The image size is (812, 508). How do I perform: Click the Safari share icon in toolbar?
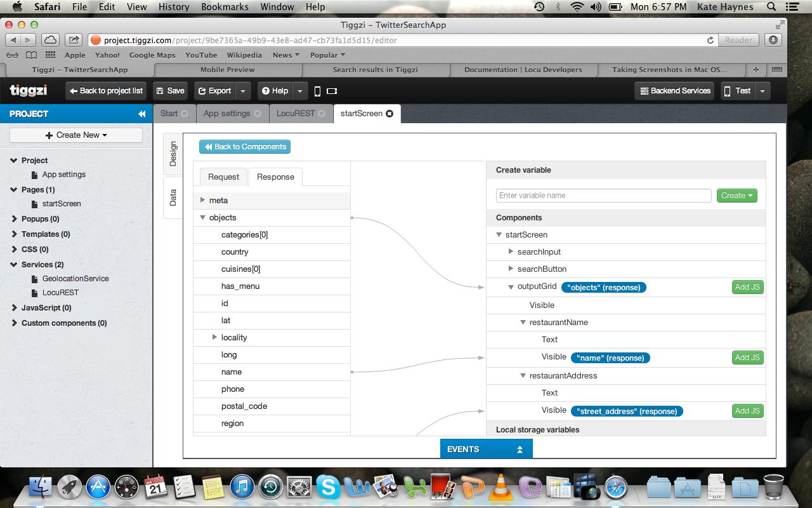pos(74,40)
